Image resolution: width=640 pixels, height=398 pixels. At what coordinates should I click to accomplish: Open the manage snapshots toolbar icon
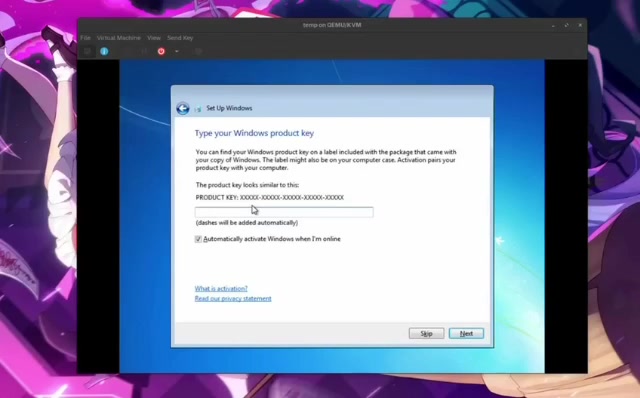(x=198, y=51)
